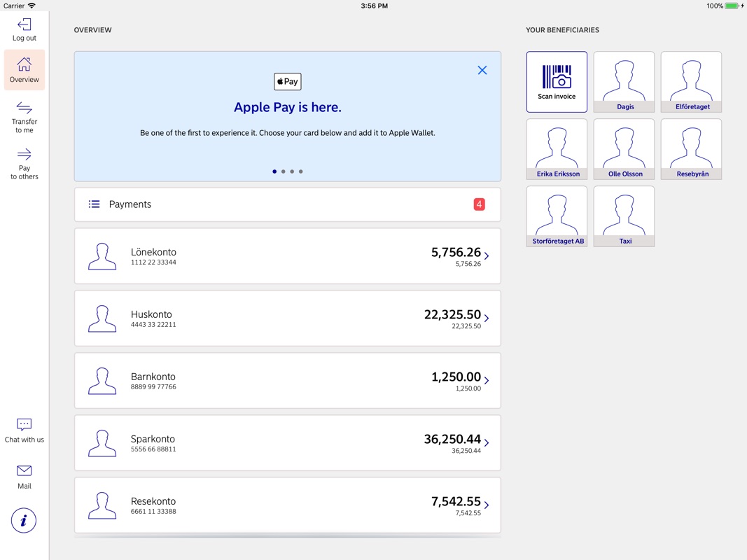This screenshot has height=560, width=747.
Task: Switch to fourth banner page dot
Action: [x=301, y=171]
